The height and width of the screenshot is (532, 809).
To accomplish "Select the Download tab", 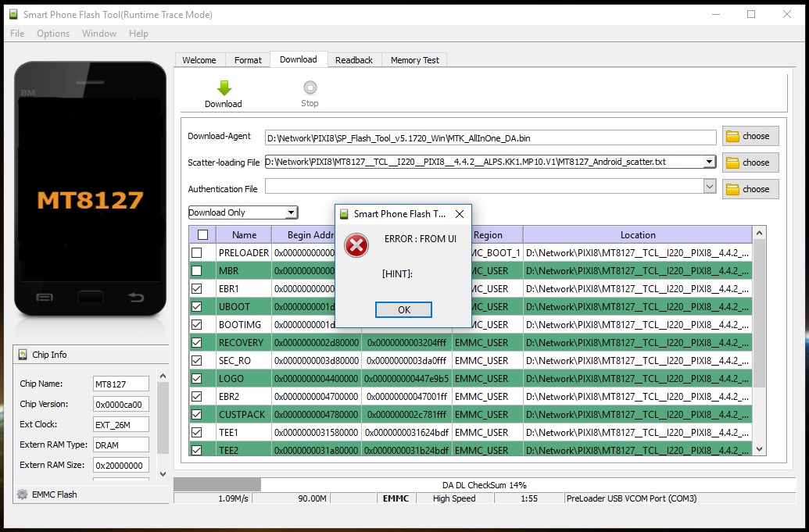I will point(299,59).
